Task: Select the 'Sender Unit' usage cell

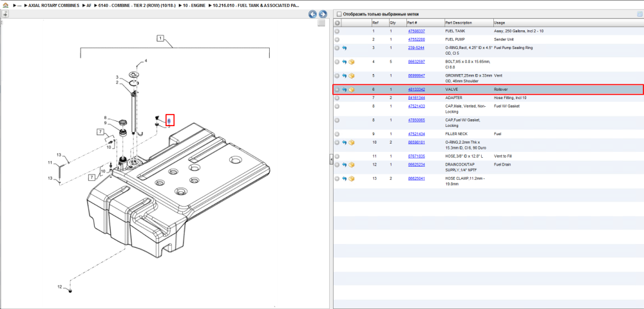Action: click(504, 39)
